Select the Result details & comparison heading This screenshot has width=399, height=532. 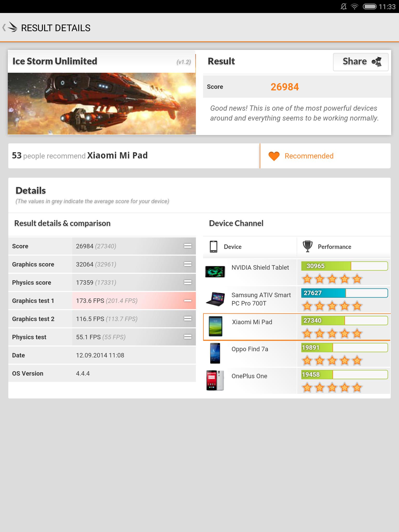pos(62,223)
